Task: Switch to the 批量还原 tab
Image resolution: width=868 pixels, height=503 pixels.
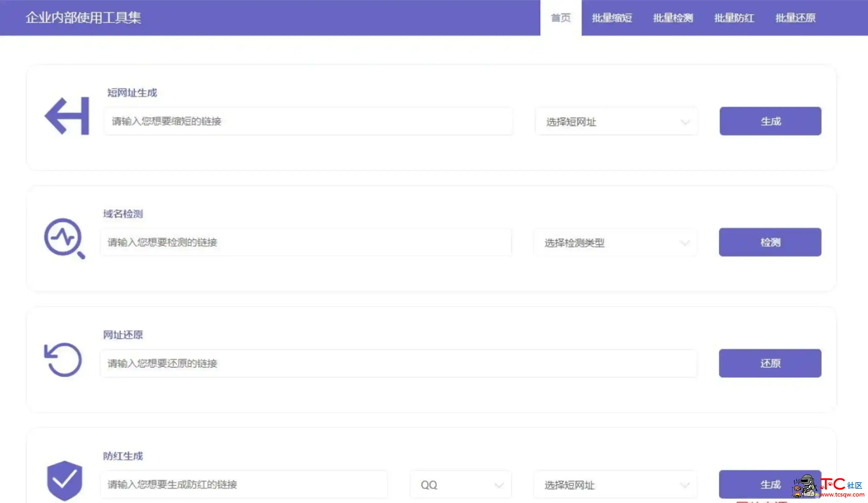Action: click(795, 18)
